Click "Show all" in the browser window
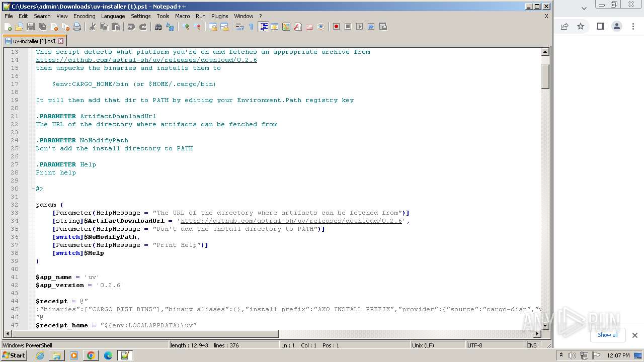The image size is (644, 362). tap(607, 335)
